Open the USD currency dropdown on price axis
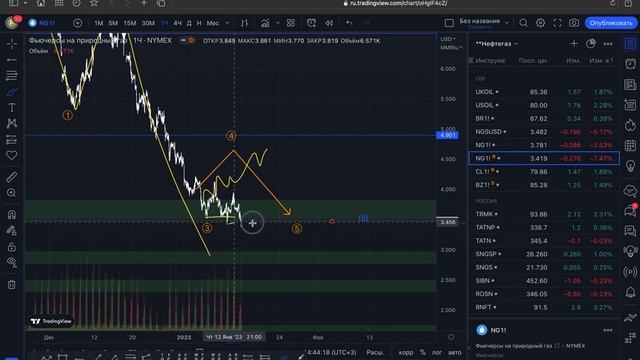The image size is (640, 360). coord(448,39)
